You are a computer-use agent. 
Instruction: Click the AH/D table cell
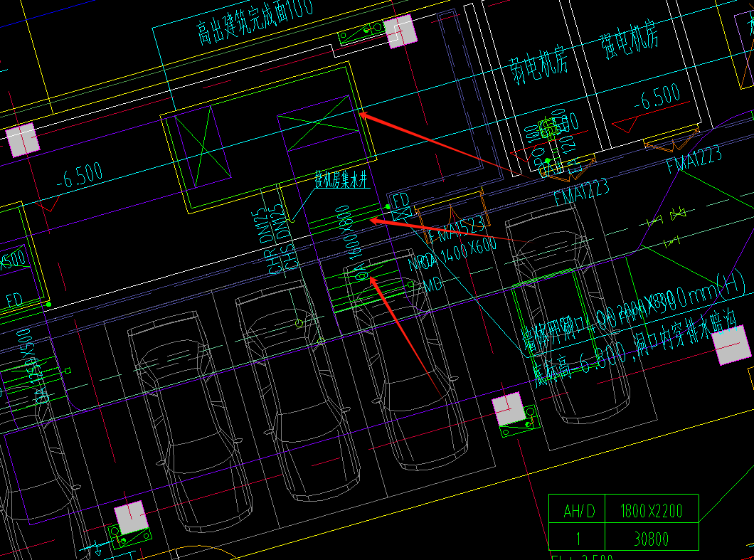tap(577, 509)
